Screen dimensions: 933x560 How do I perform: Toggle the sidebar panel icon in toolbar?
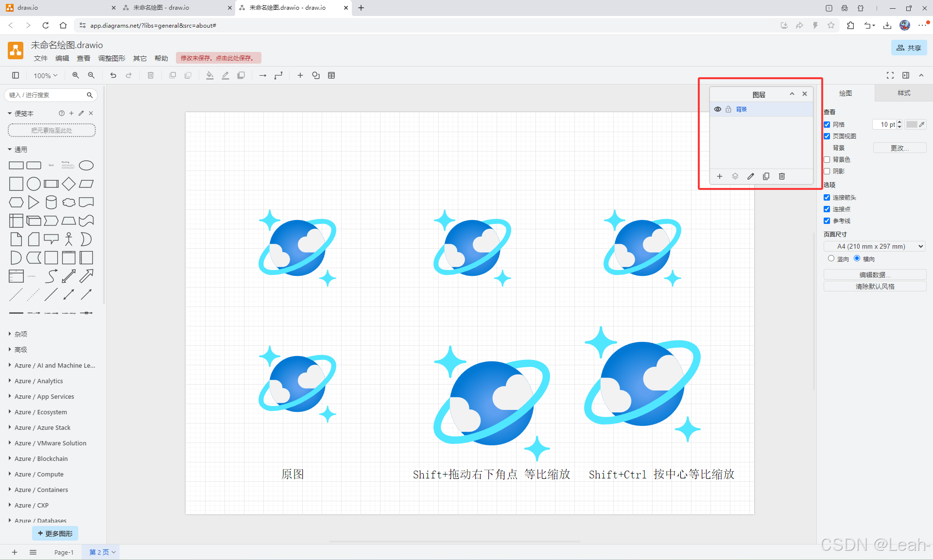[x=16, y=75]
